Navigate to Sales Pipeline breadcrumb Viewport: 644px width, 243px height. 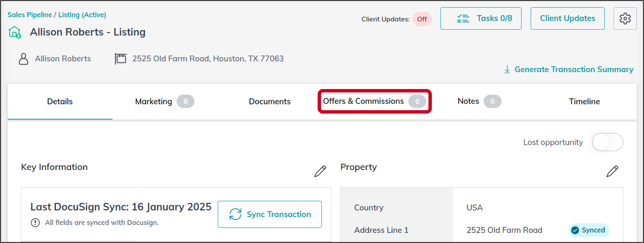(30, 15)
